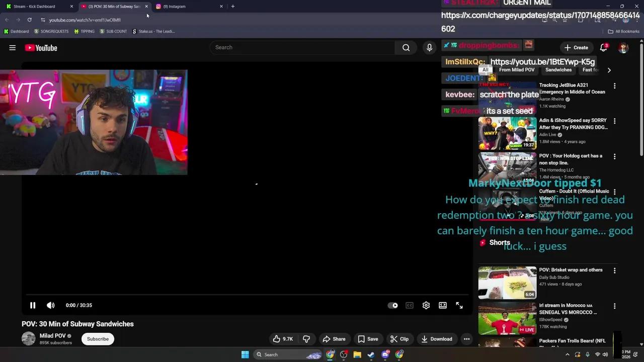Screen dimensions: 644x362
Task: Focus the YouTube search field
Action: [302, 47]
